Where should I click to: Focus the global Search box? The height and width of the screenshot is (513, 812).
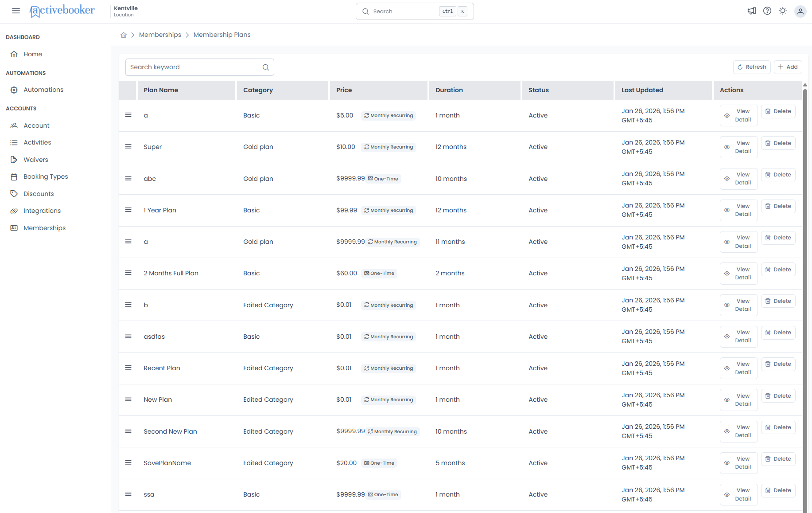[415, 12]
